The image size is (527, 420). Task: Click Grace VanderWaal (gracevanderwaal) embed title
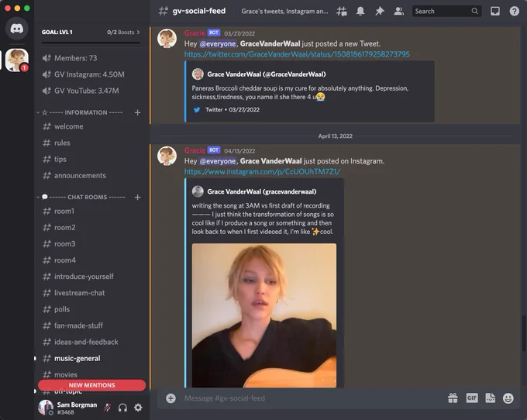[x=261, y=191]
